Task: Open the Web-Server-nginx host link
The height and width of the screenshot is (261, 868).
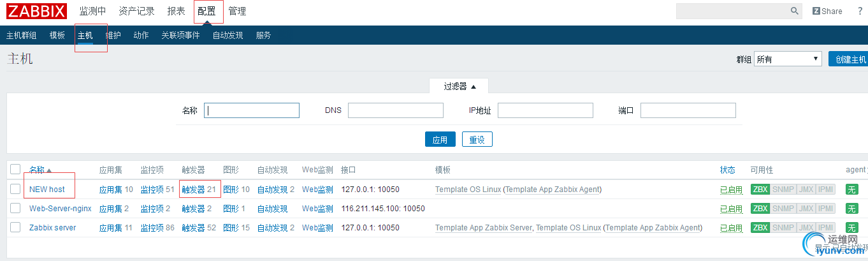Action: [61, 209]
